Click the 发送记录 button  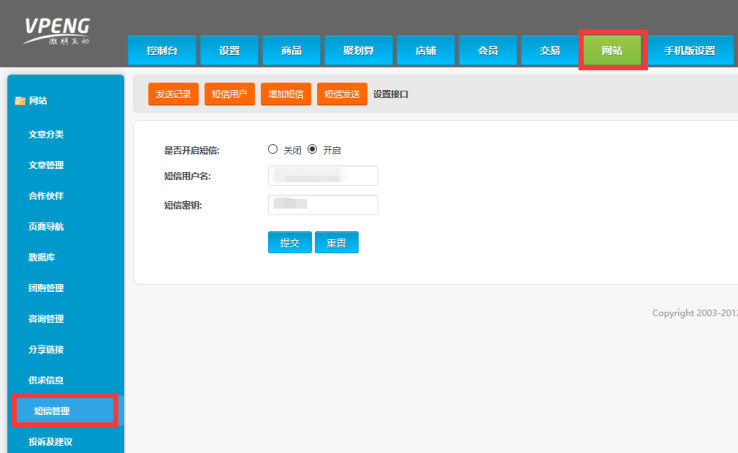[173, 95]
